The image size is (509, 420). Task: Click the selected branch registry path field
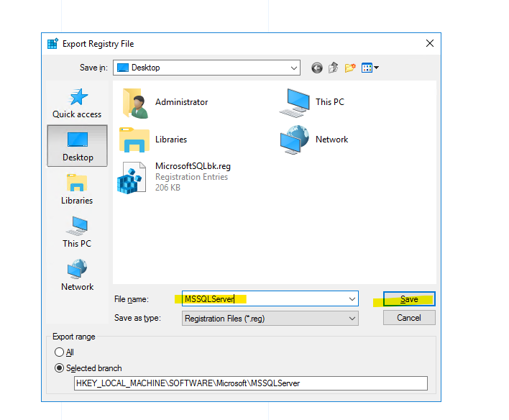tap(251, 383)
